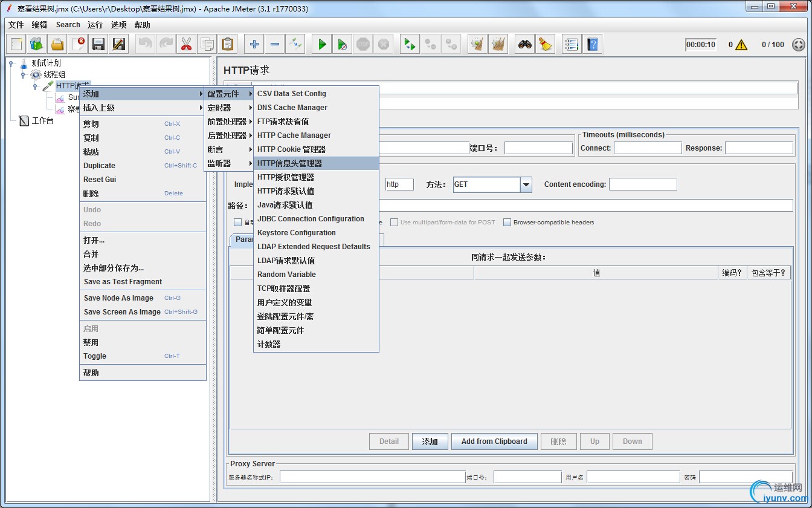Viewport: 812px width, 508px height.
Task: Click the Function Helper list icon
Action: (x=572, y=44)
